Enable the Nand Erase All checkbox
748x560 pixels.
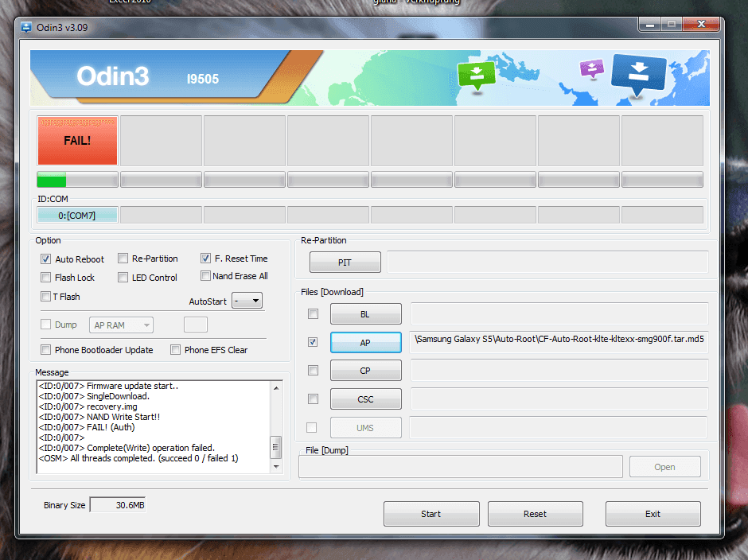click(x=205, y=276)
